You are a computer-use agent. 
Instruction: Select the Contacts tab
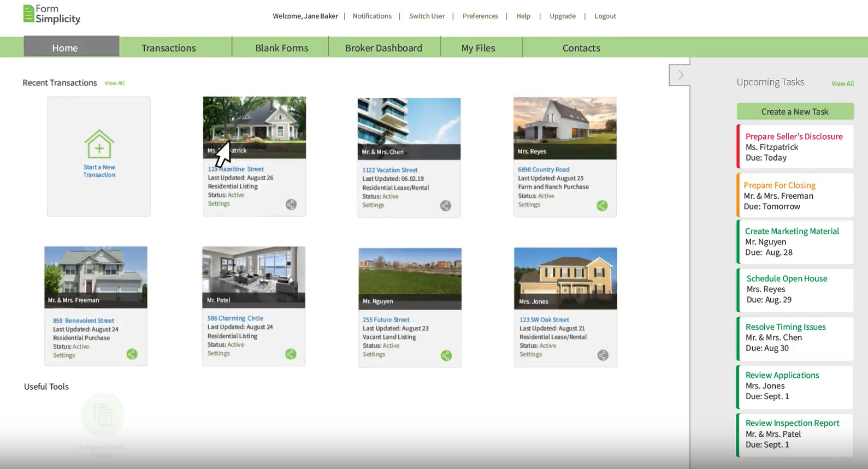click(581, 48)
